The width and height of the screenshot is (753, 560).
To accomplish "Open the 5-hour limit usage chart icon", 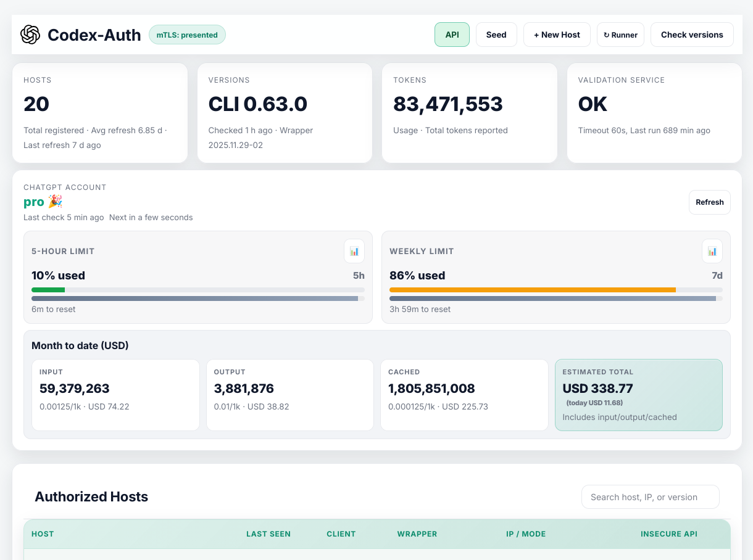I will (354, 251).
